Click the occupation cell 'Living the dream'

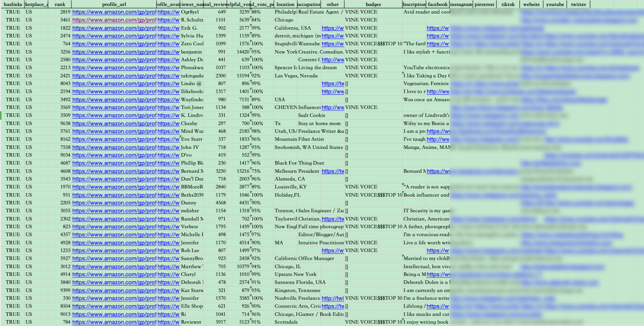(317, 67)
